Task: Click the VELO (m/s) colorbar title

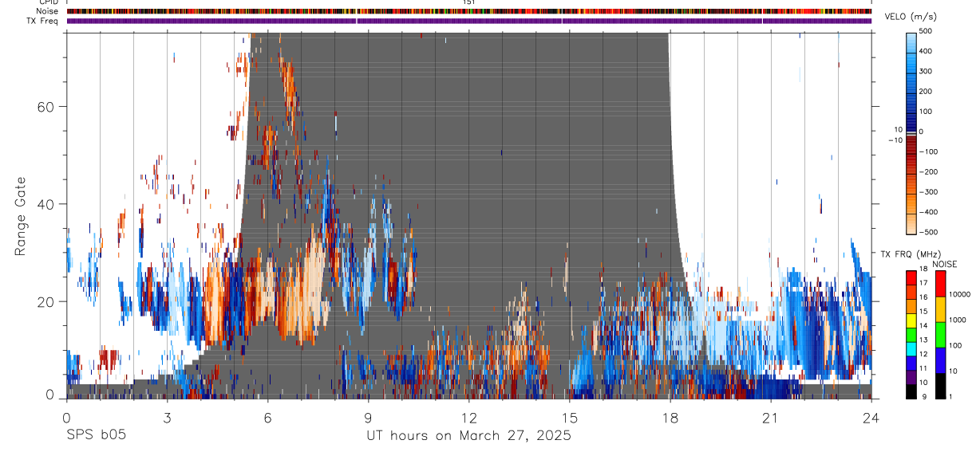Action: click(x=911, y=17)
